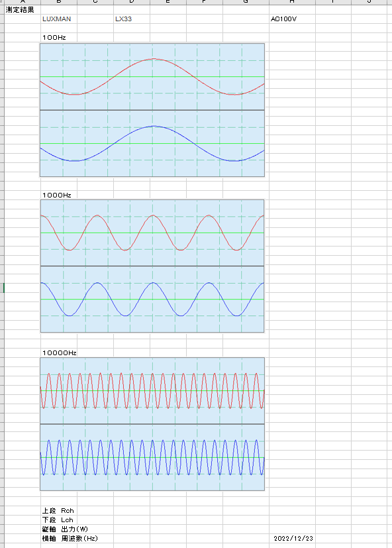Select the column A header
This screenshot has width=392, height=548.
(x=22, y=2)
